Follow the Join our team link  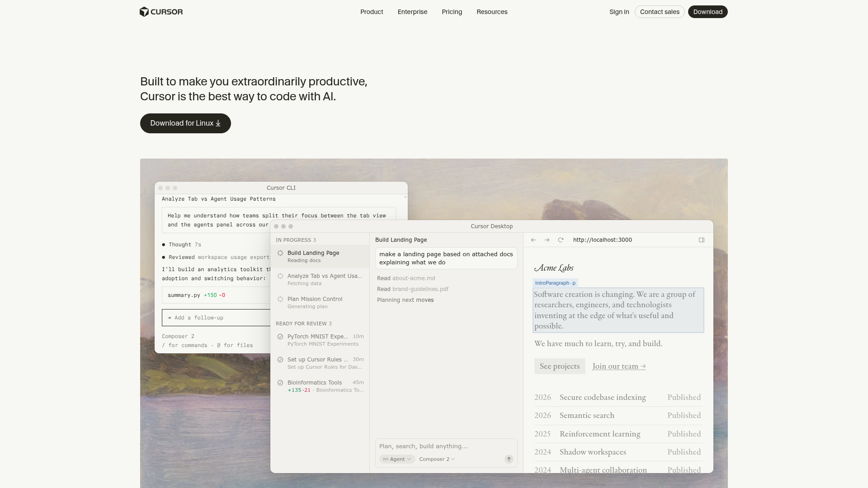tap(619, 366)
